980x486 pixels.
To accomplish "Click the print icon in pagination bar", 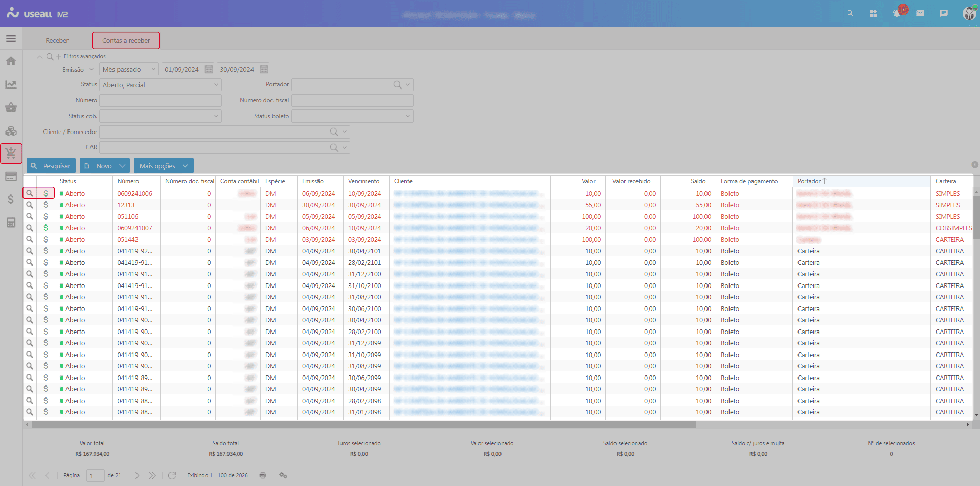I will [x=263, y=475].
